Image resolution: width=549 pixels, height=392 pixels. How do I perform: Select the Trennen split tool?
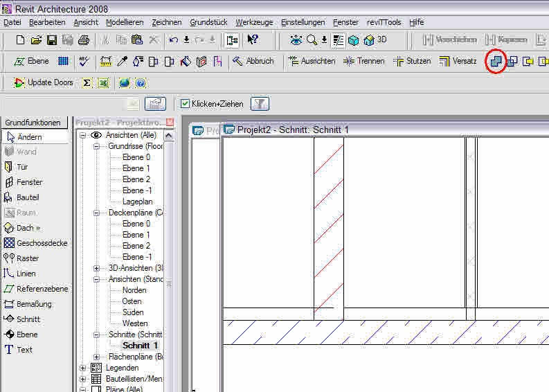click(363, 62)
